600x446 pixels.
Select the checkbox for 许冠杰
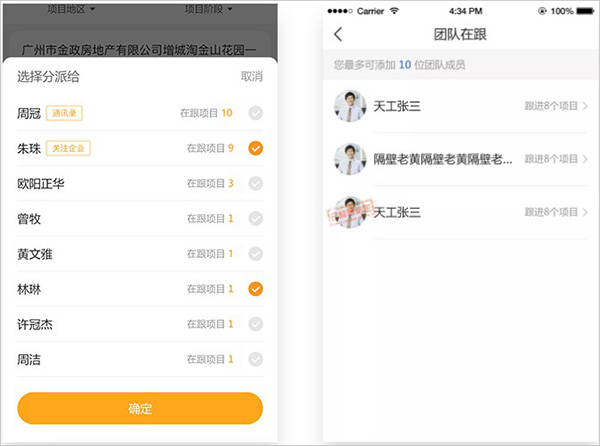click(256, 324)
